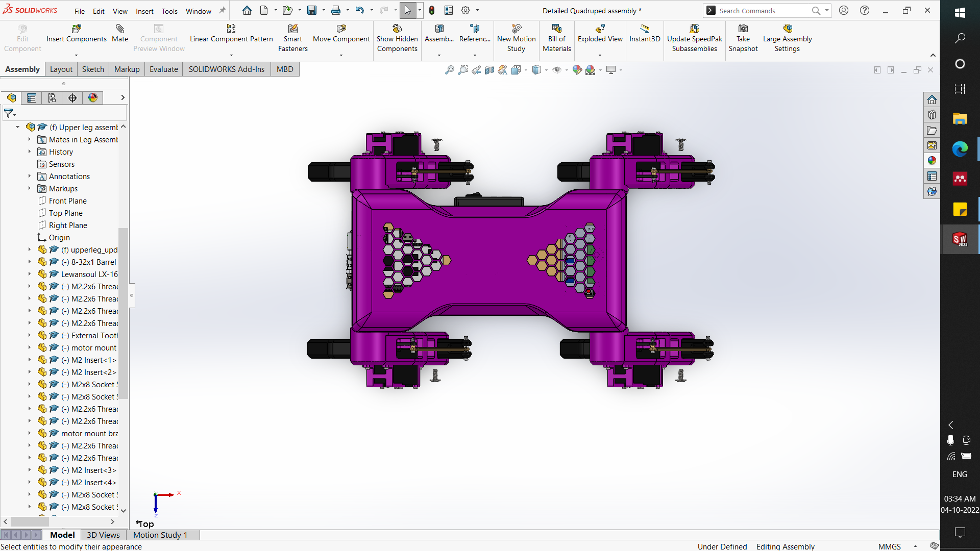Switch to the DisplayManager tab
980x551 pixels.
click(93, 98)
